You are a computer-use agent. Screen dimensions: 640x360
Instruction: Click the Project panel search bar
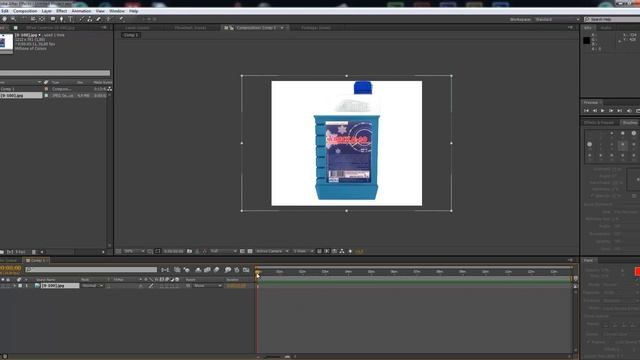click(x=55, y=73)
